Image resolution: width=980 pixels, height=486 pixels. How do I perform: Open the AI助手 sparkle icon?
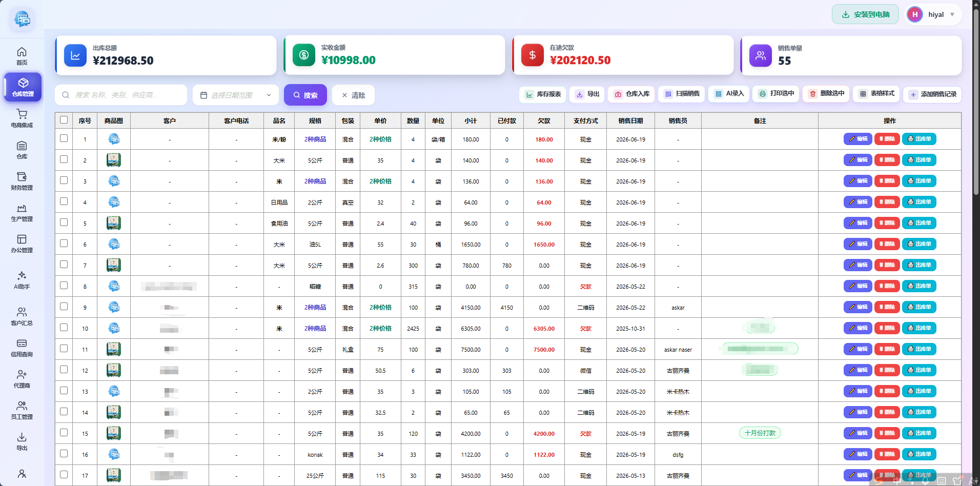pyautogui.click(x=22, y=280)
